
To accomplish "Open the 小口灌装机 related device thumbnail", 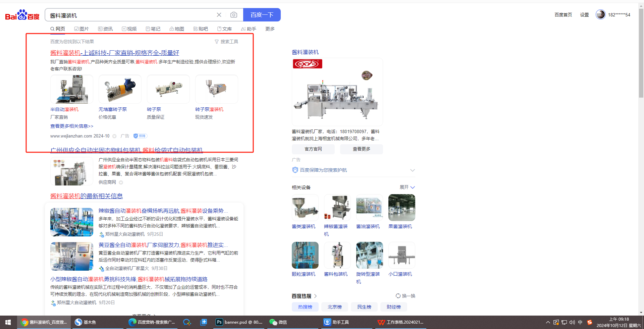I will (x=402, y=255).
